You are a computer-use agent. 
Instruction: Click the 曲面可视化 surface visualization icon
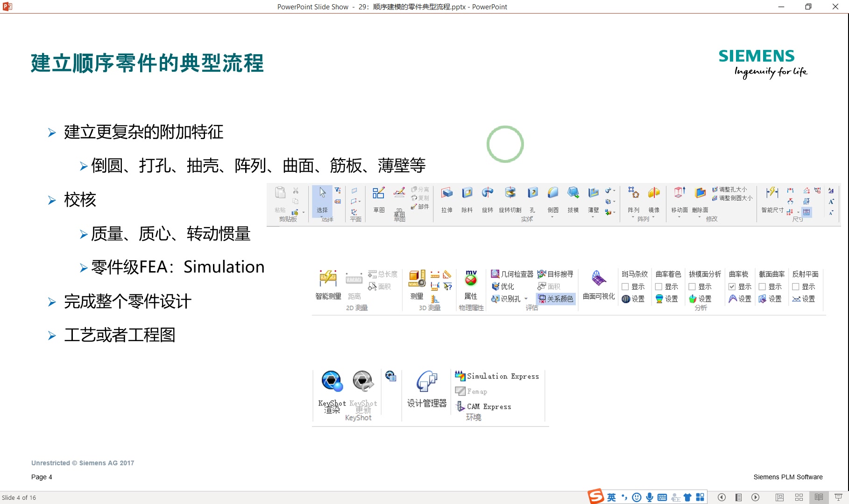tap(599, 279)
